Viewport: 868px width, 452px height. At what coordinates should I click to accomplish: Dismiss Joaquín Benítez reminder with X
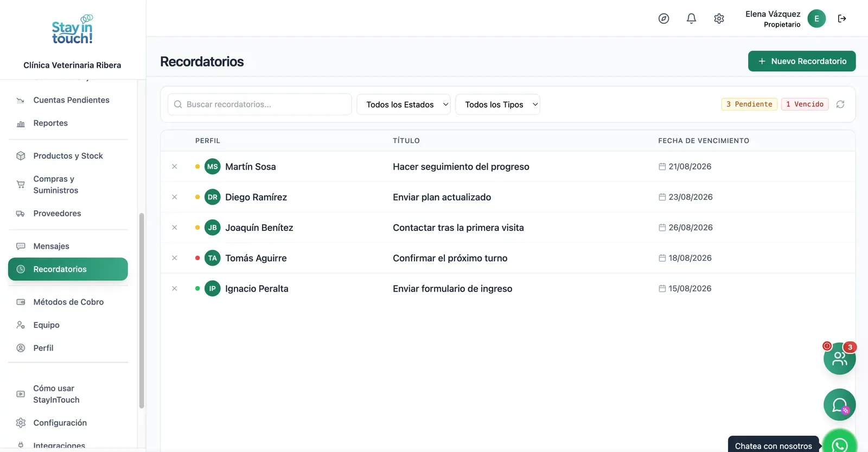point(175,228)
